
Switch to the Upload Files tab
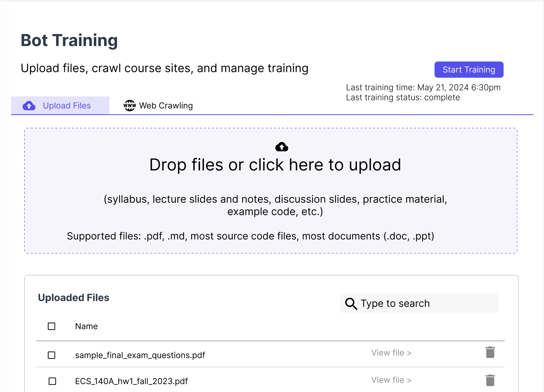(60, 106)
